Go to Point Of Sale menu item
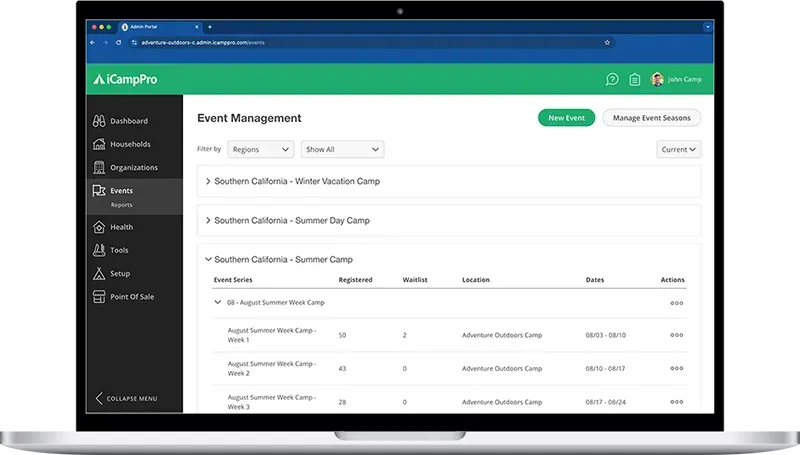 pos(132,296)
